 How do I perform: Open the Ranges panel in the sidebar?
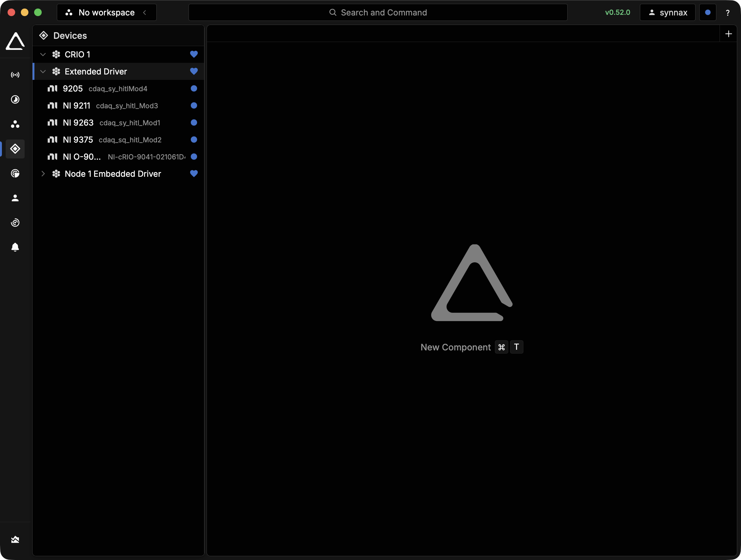pyautogui.click(x=15, y=99)
